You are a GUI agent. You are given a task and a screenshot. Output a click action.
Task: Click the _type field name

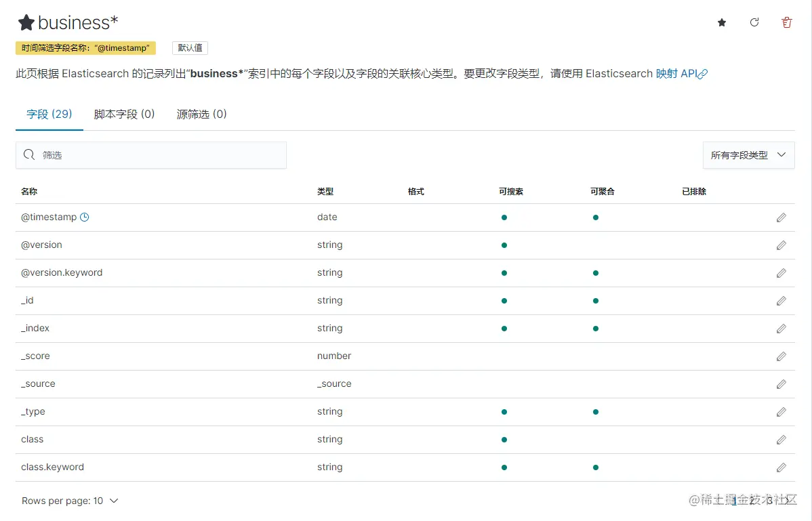(x=33, y=412)
